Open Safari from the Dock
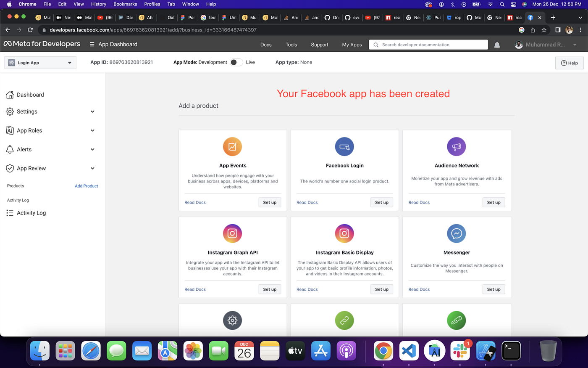Viewport: 588px width, 368px height. pos(91,351)
